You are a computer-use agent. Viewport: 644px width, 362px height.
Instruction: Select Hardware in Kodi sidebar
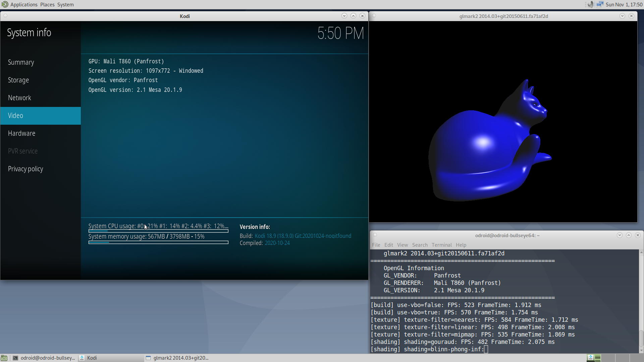click(41, 133)
